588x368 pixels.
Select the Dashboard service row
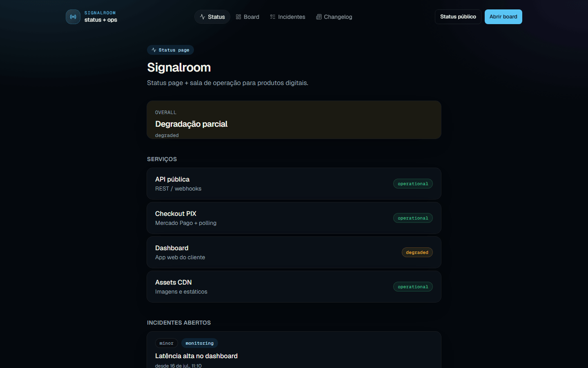[294, 252]
